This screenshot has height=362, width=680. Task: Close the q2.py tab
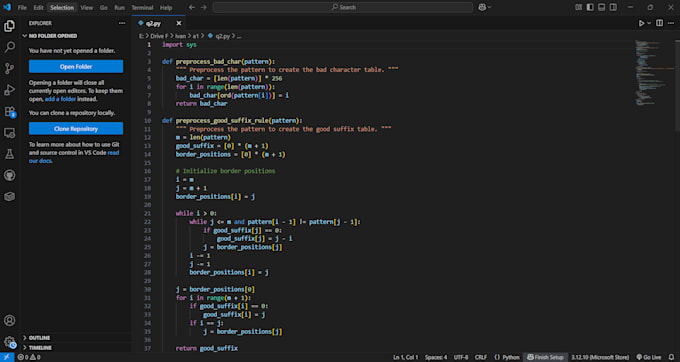pyautogui.click(x=179, y=23)
